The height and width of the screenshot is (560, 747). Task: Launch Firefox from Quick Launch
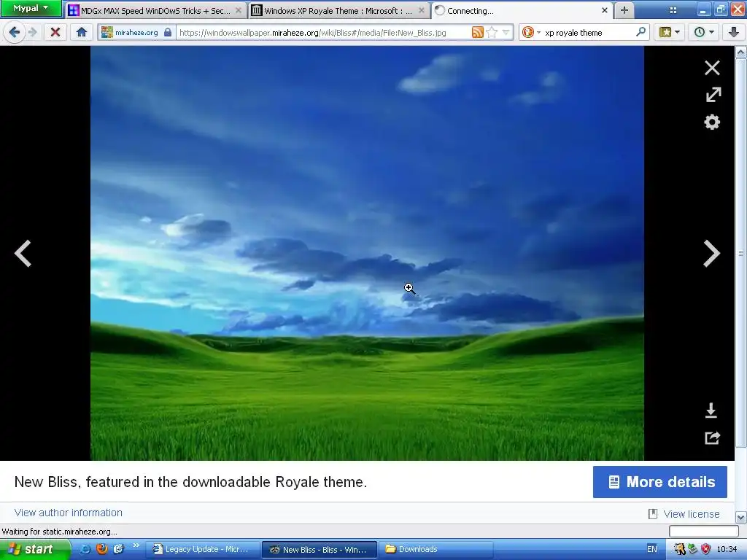point(102,549)
